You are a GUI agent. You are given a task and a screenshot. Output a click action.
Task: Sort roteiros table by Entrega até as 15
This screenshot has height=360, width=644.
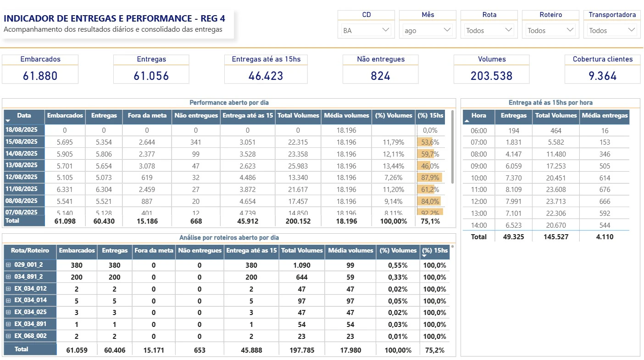(x=251, y=251)
